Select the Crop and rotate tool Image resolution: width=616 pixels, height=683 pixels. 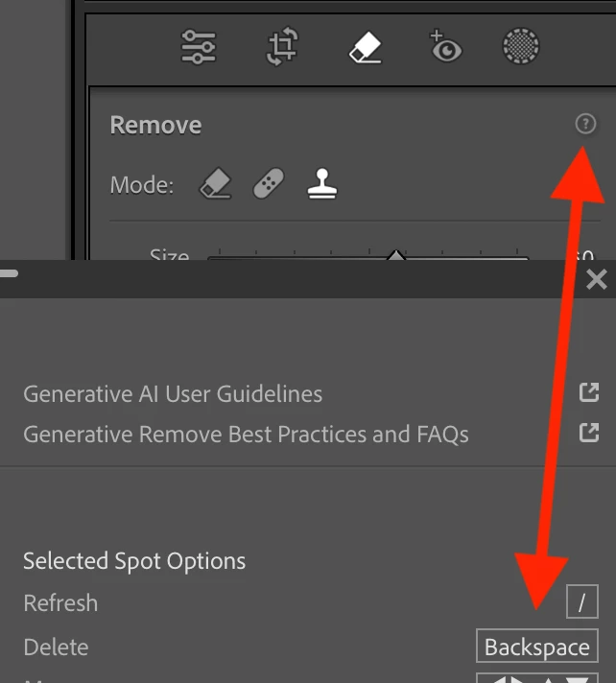pyautogui.click(x=282, y=47)
